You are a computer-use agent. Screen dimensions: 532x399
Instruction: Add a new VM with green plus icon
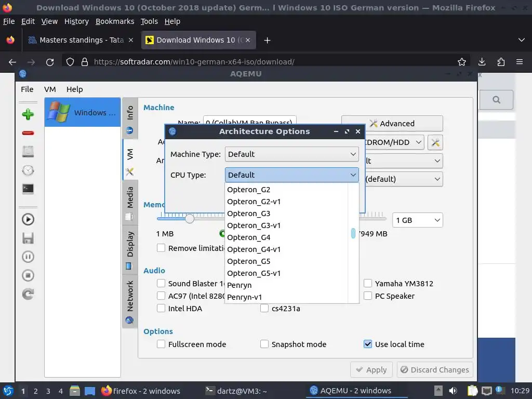28,114
